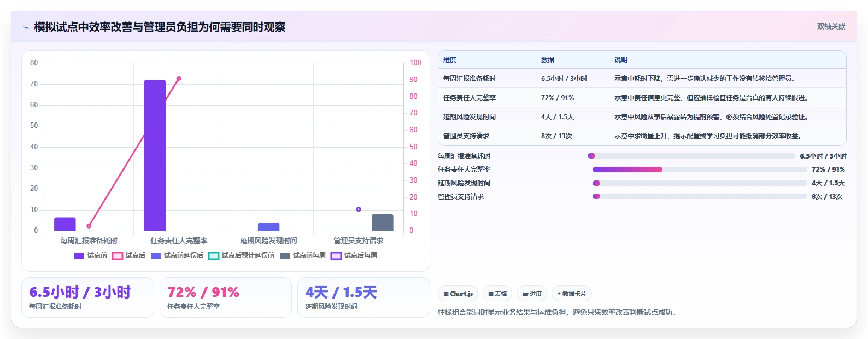Click the 管理员支持请求 progress bar
Viewport: 868px width, 339px height.
pyautogui.click(x=700, y=196)
